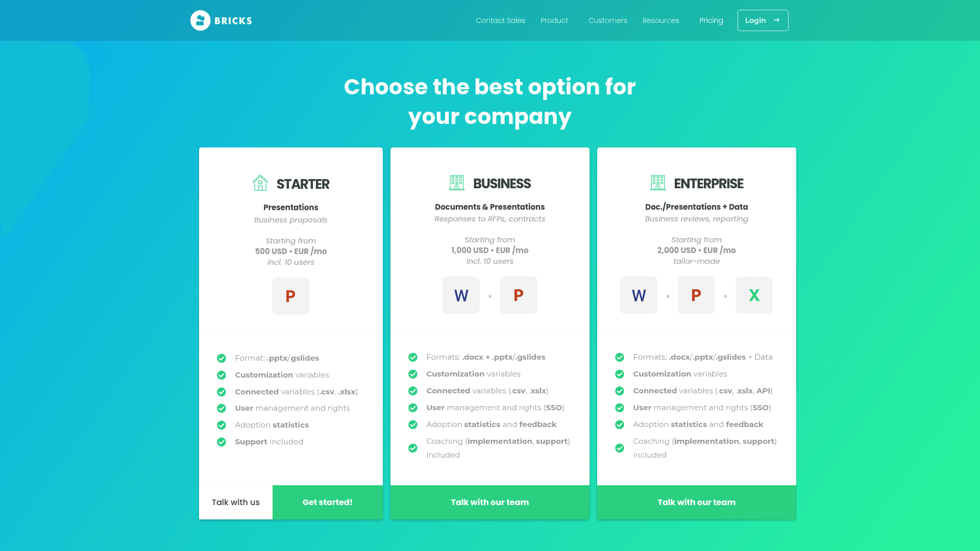
Task: Click the P PowerPoint icon in Starter plan
Action: (x=291, y=295)
